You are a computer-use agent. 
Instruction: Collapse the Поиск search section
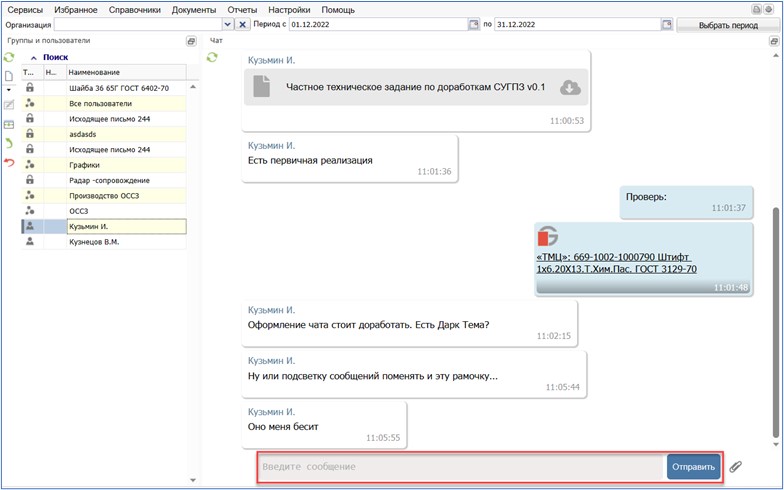[x=33, y=58]
